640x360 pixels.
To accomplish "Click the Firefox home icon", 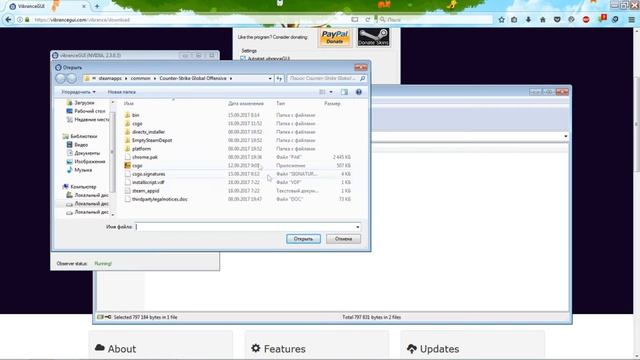I will 542,20.
